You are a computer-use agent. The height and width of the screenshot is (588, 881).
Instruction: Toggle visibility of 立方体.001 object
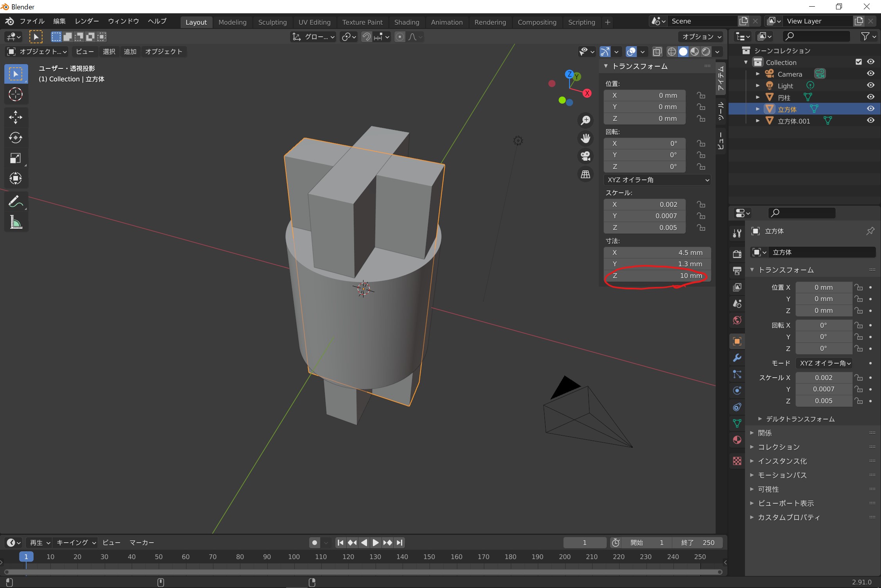(870, 120)
